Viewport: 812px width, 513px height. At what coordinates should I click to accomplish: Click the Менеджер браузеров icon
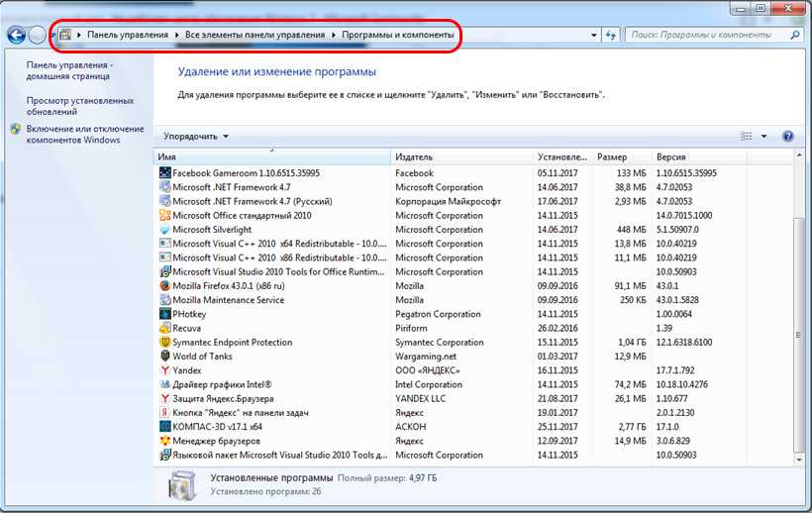tap(164, 441)
